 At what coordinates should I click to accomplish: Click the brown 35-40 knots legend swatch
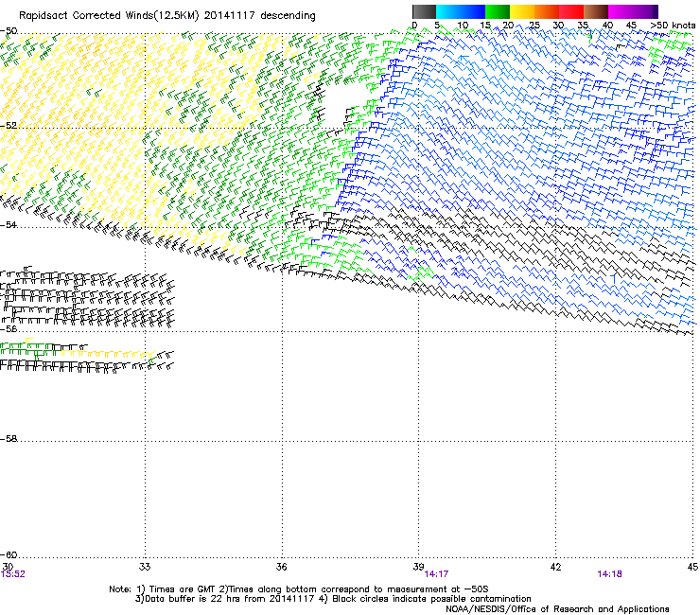(596, 11)
